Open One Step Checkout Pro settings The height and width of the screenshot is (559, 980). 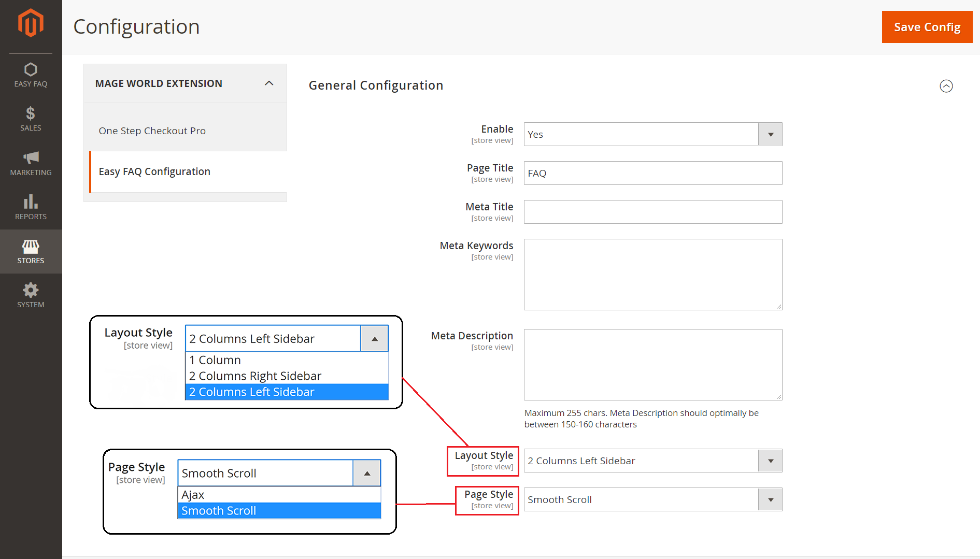click(152, 131)
